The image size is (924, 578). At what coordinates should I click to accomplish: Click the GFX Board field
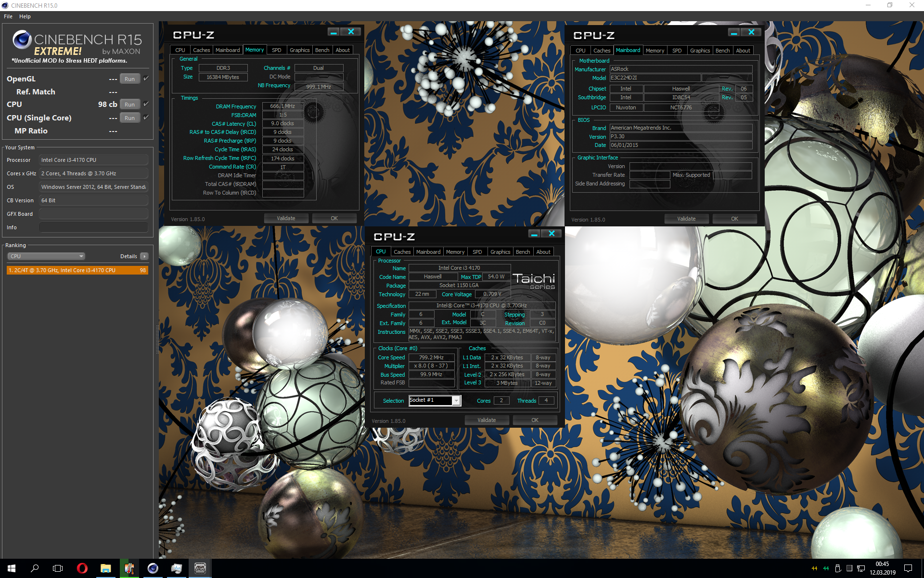(93, 214)
